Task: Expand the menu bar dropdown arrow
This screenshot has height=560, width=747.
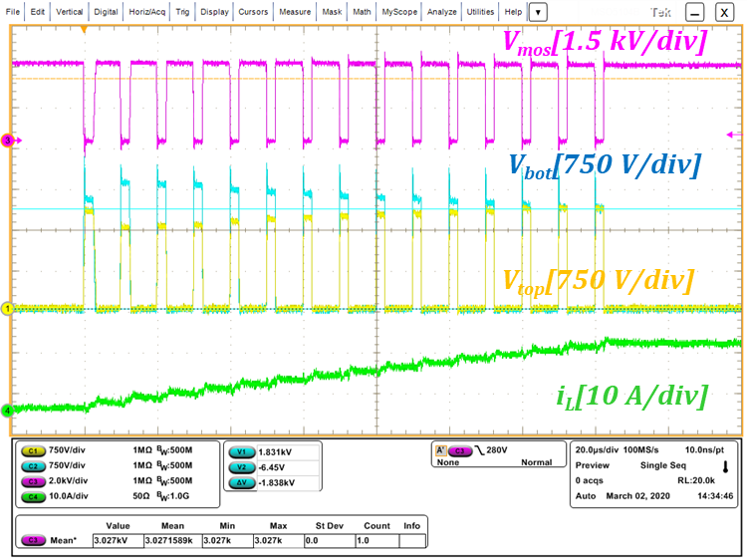Action: pos(538,12)
